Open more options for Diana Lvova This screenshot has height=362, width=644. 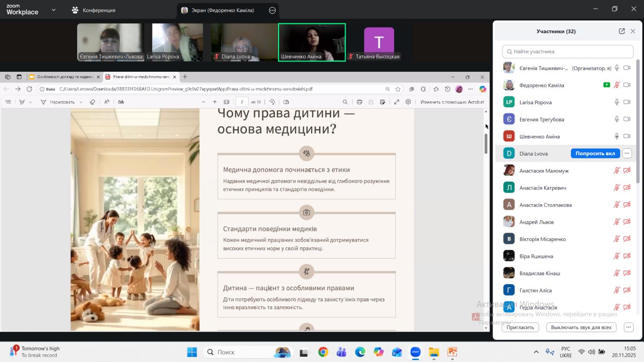point(627,154)
